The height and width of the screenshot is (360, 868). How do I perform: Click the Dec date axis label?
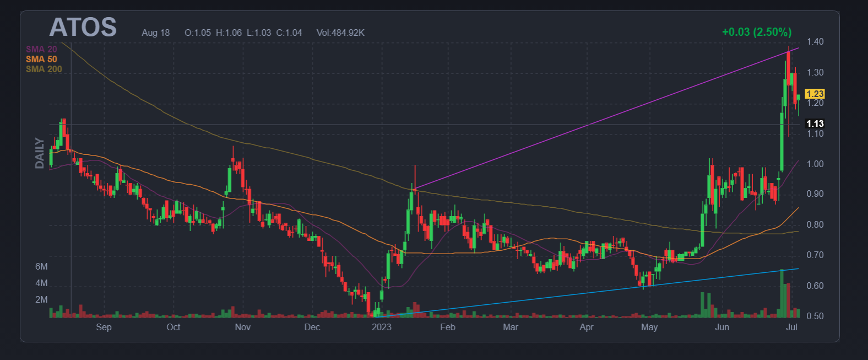pyautogui.click(x=312, y=327)
